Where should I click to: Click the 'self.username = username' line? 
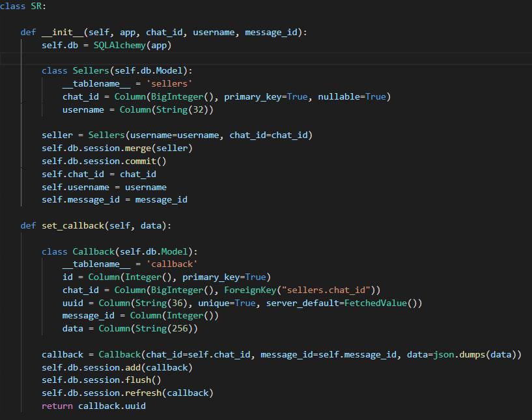[x=104, y=187]
